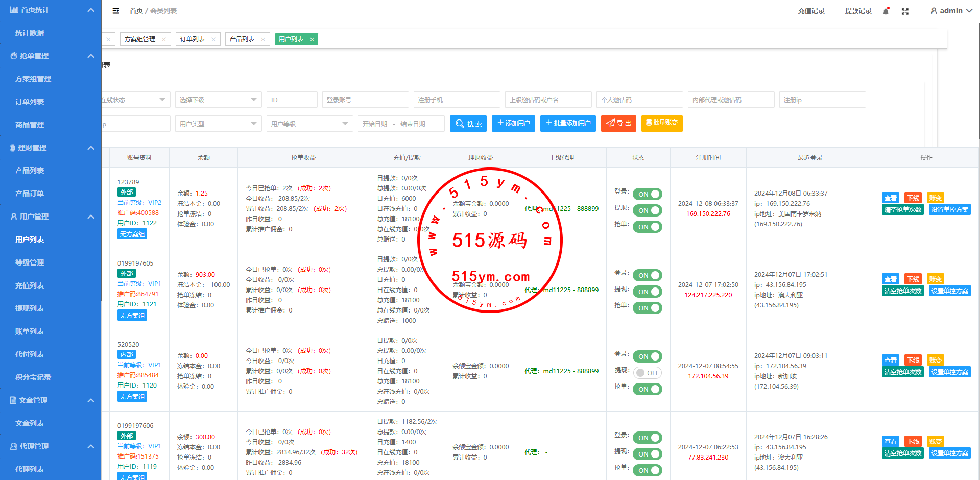Open the 选择下级 dropdown
The image size is (980, 480).
point(218,100)
